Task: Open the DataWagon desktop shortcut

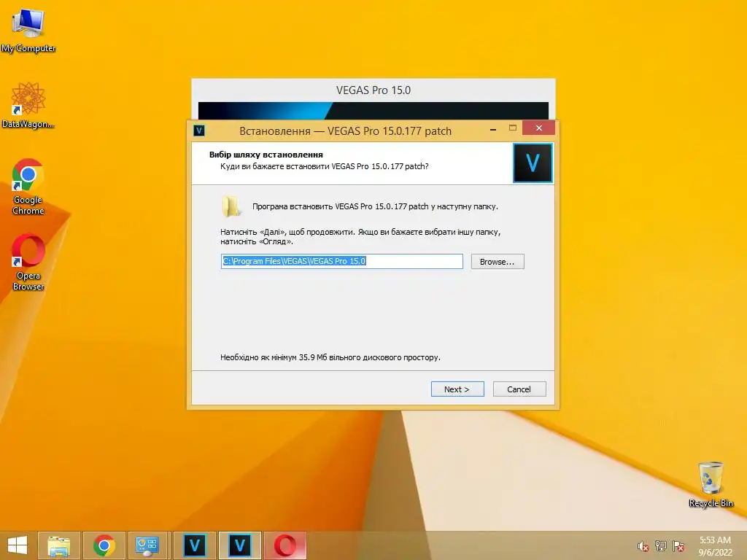Action: (28, 105)
